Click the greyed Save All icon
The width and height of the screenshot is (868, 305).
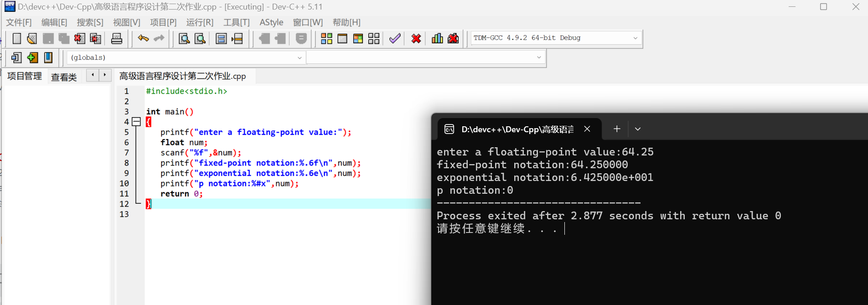[x=64, y=39]
